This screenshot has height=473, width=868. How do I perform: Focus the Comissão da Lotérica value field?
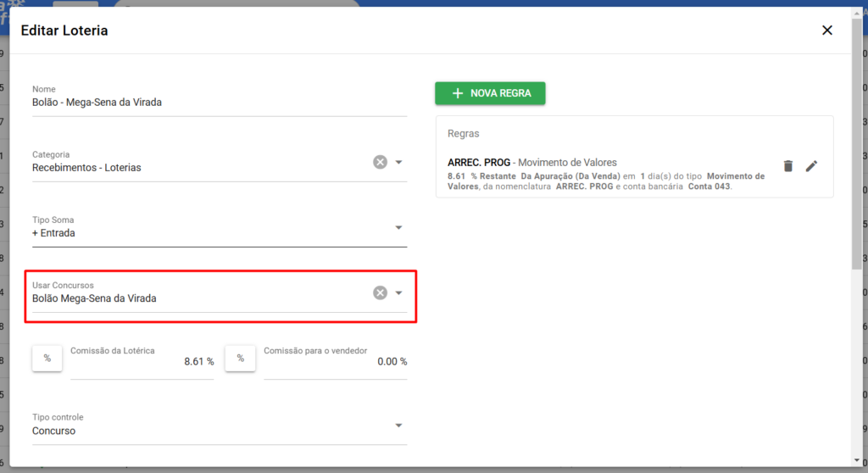click(x=142, y=362)
